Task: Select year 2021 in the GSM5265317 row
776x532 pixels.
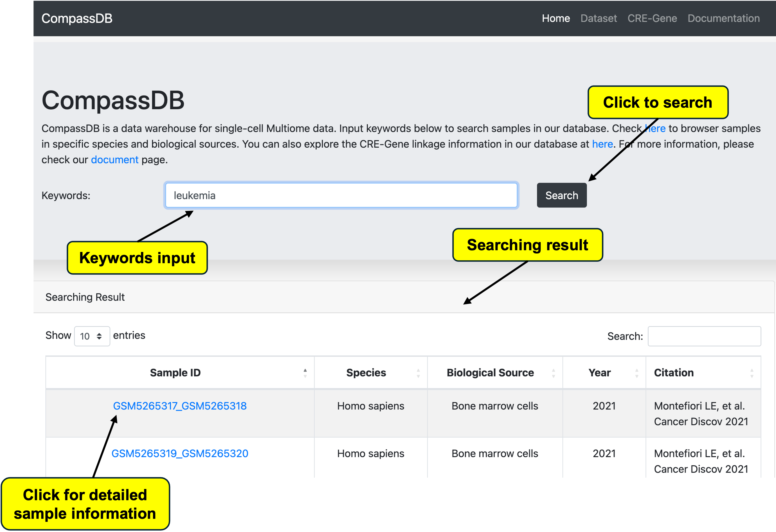Action: pyautogui.click(x=604, y=406)
